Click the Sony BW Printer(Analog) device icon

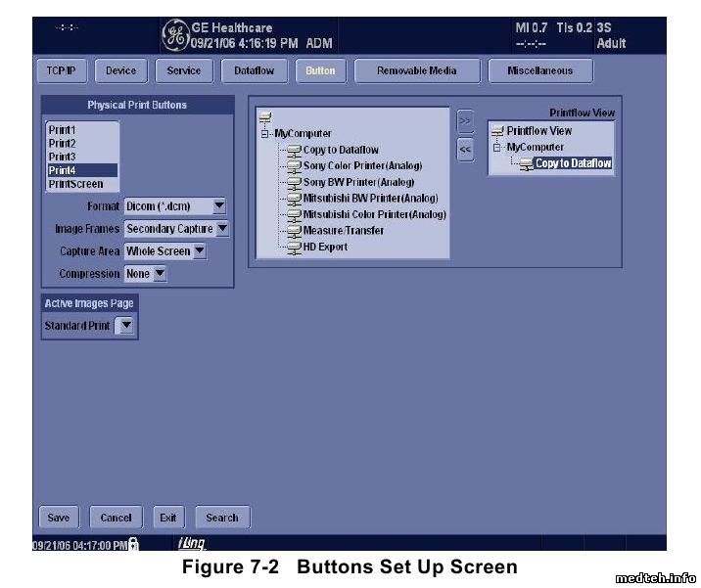point(295,182)
